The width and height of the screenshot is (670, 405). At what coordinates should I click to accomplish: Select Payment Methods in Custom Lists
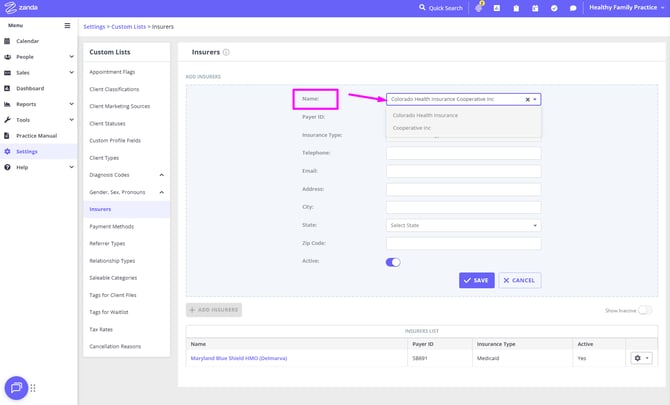tap(111, 226)
